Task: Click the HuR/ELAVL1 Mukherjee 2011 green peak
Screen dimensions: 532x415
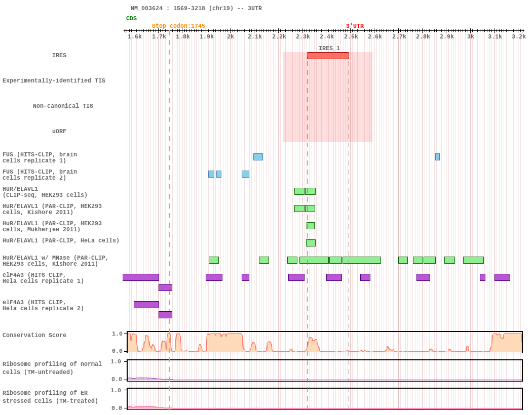Action: (311, 226)
